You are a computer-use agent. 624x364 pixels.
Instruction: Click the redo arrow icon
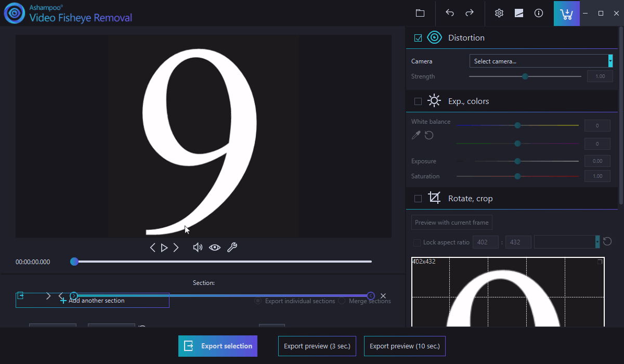[470, 13]
